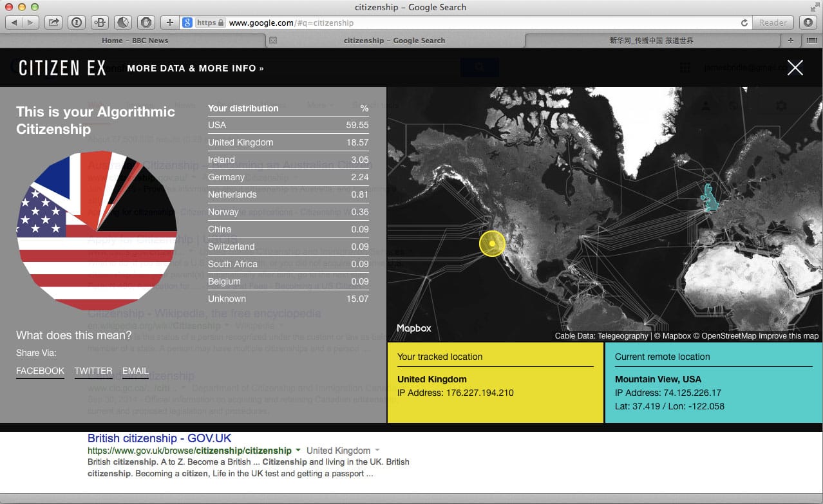
Task: Click the highlighted United Kingdom shape on map
Action: [710, 198]
